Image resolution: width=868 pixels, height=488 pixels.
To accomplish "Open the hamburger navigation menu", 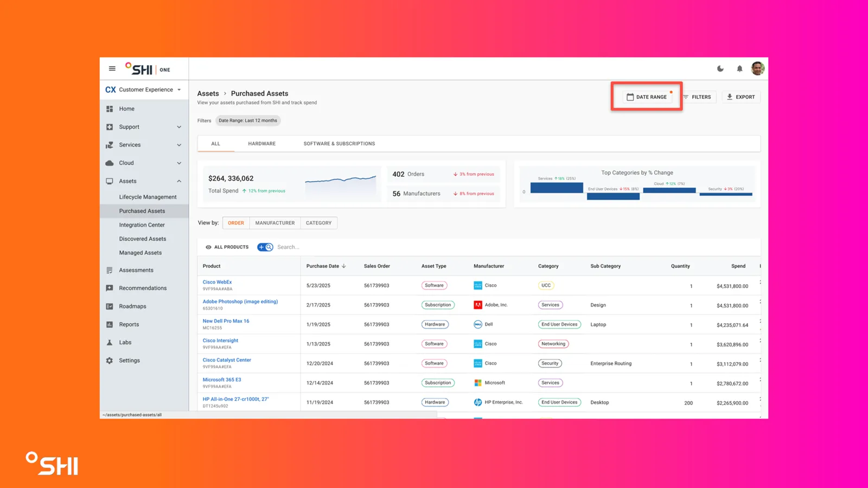I will (x=112, y=69).
